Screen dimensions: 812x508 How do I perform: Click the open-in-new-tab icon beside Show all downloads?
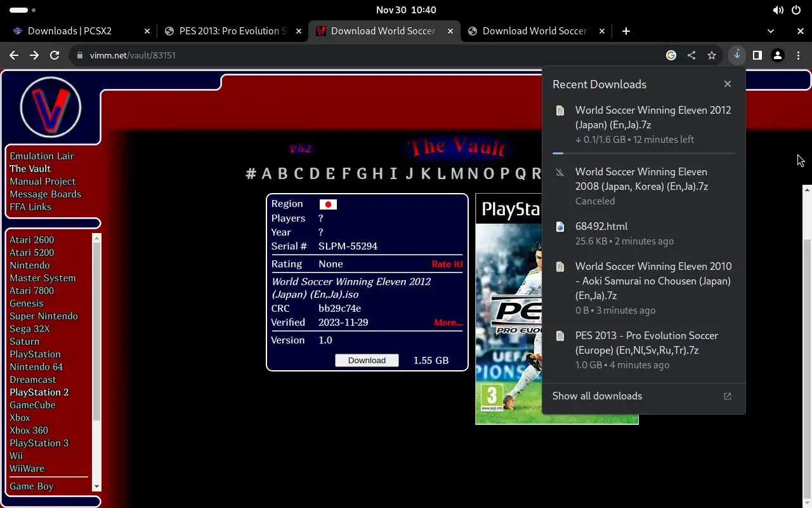[x=728, y=396]
